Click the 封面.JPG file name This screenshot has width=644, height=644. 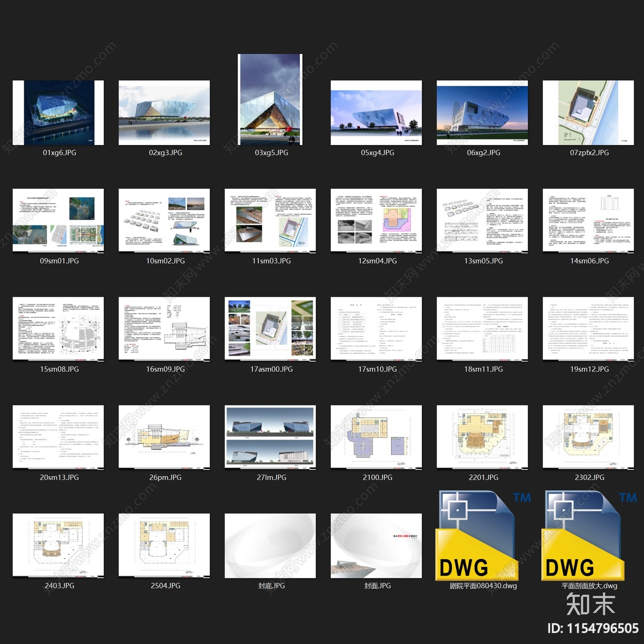point(378,586)
